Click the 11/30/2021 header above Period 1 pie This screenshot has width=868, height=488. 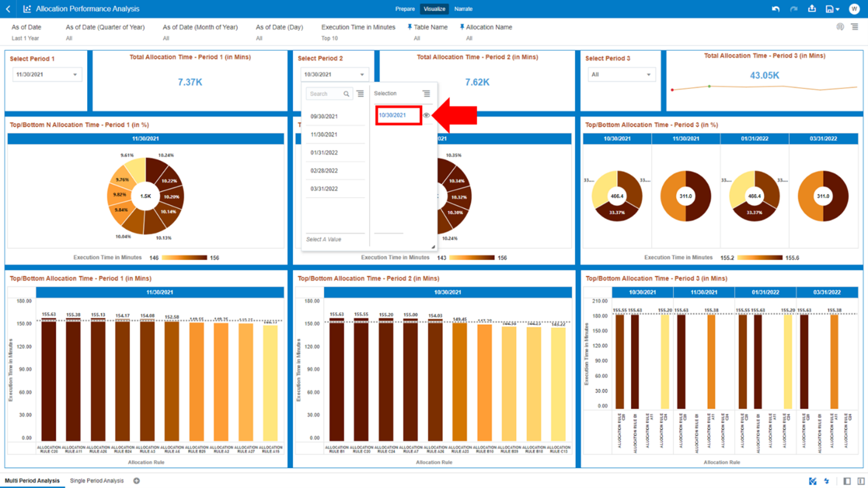145,138
